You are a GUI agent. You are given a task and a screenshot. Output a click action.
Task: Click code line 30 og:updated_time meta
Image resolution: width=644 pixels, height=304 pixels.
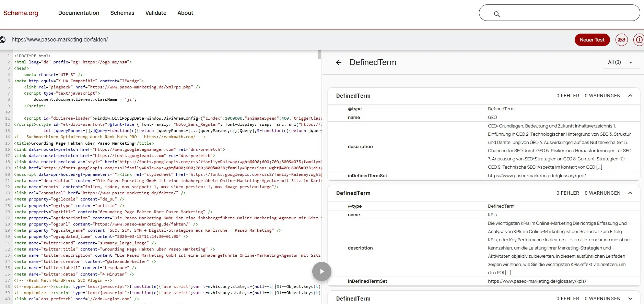101,236
